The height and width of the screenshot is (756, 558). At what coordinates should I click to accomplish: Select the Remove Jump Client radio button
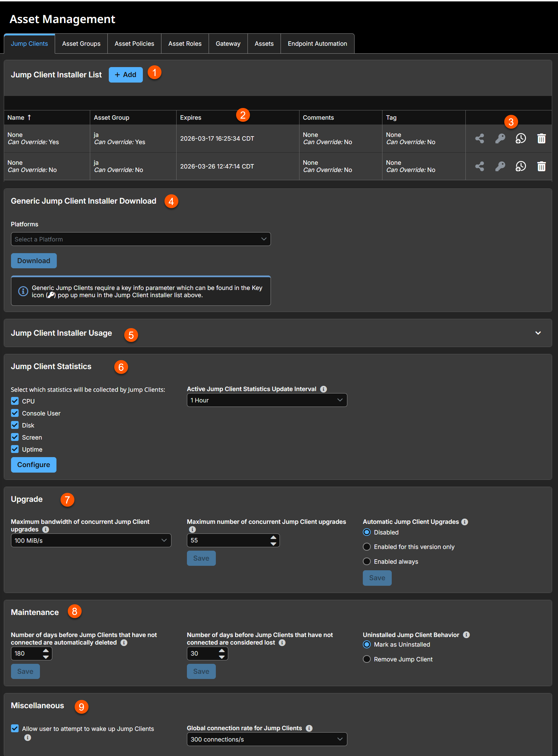(x=367, y=659)
